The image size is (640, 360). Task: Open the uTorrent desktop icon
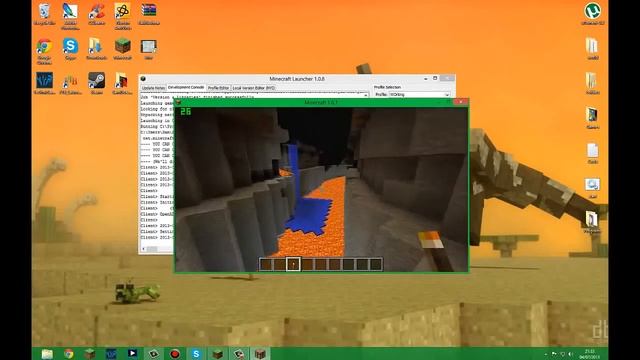tap(593, 14)
